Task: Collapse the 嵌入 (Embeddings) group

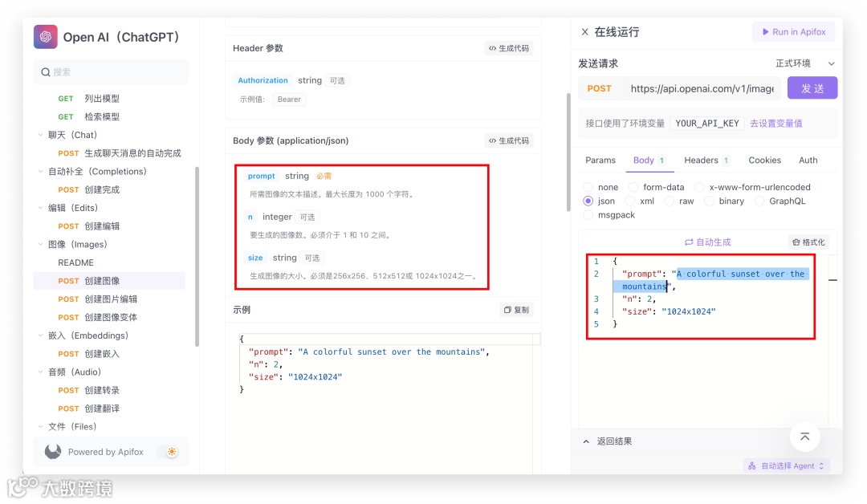Action: tap(40, 335)
